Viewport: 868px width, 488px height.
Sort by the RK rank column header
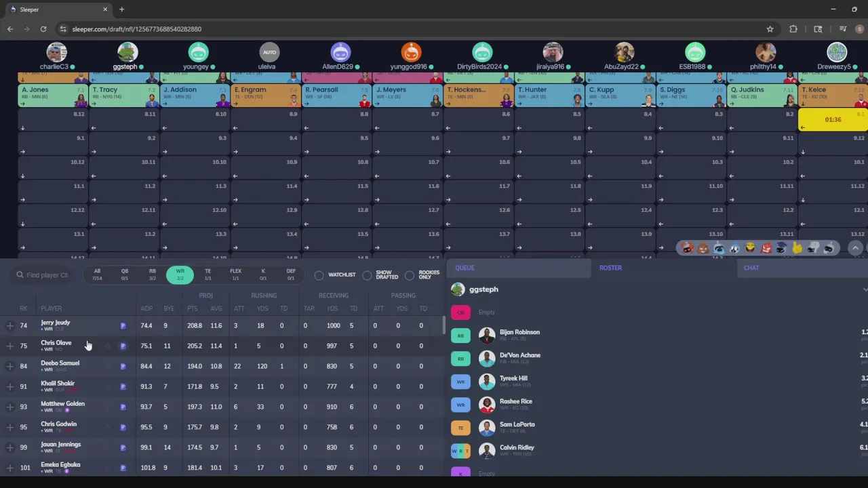24,308
